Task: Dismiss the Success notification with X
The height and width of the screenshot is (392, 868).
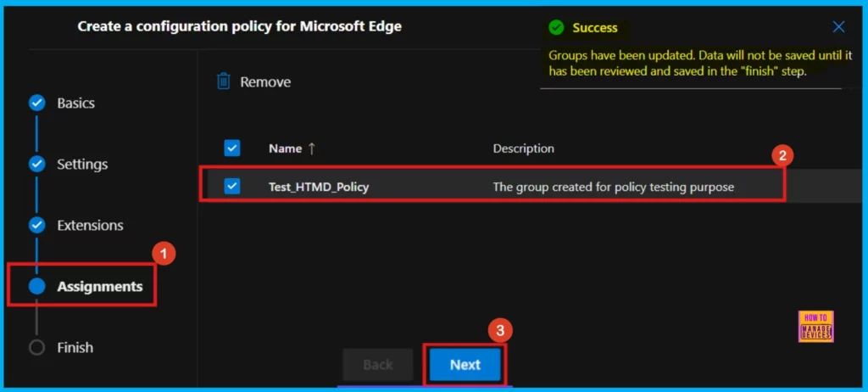Action: (838, 26)
